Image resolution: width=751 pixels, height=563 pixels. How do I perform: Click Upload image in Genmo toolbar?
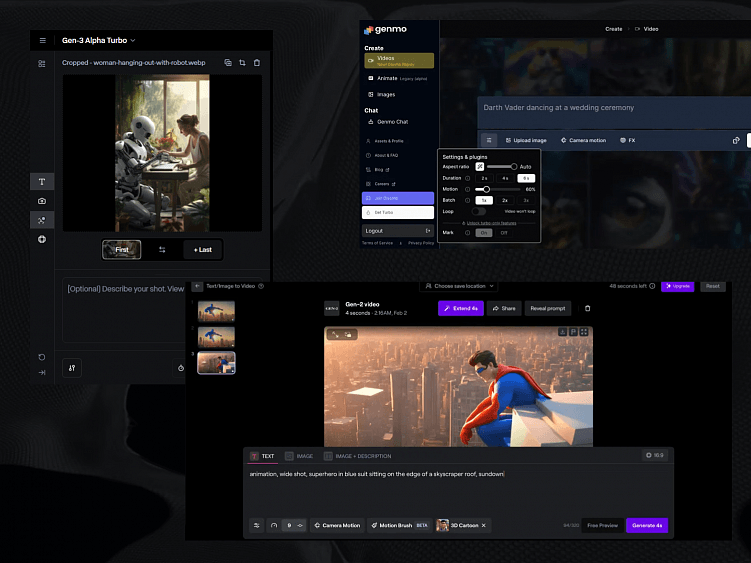click(526, 140)
